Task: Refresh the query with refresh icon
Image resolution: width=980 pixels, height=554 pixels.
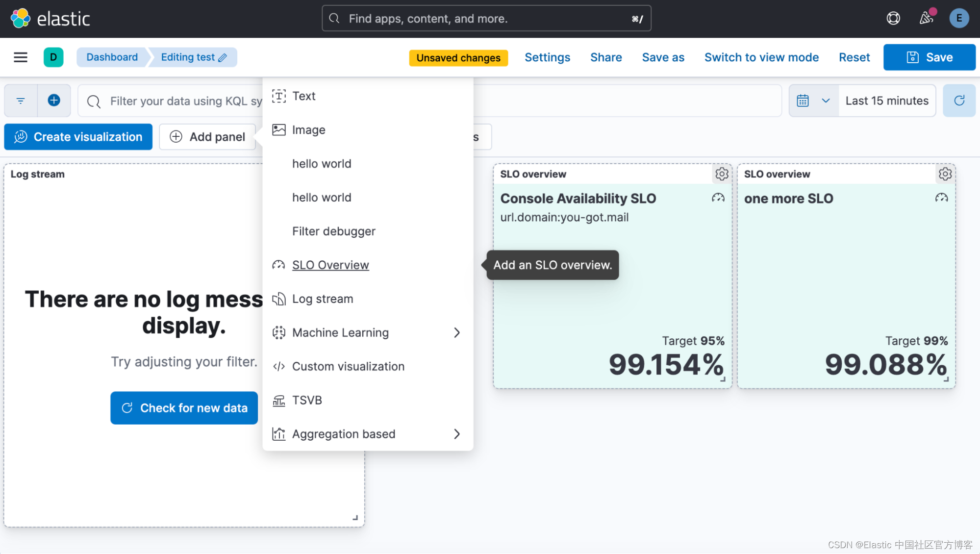Action: tap(959, 101)
